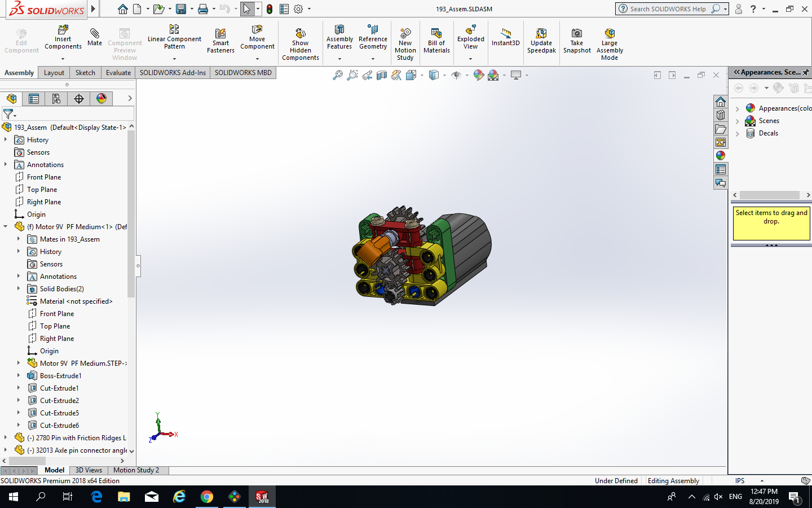Expand Mates in 193_Assem
This screenshot has width=812, height=508.
(x=19, y=239)
